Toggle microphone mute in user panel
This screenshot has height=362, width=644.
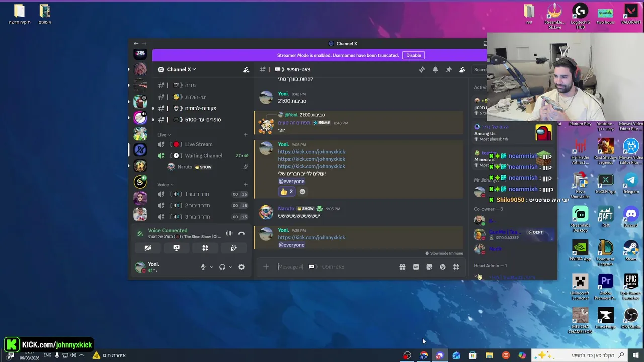[x=203, y=267]
